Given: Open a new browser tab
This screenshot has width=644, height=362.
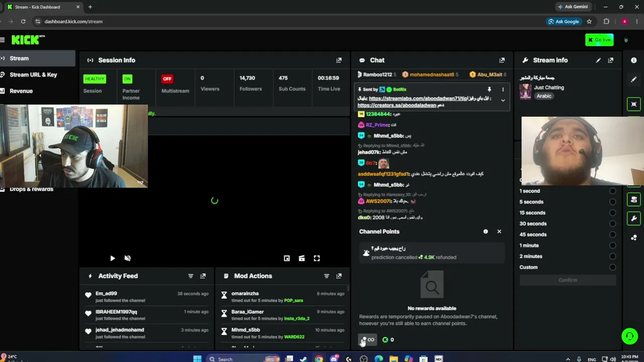Looking at the screenshot, I should 90,7.
